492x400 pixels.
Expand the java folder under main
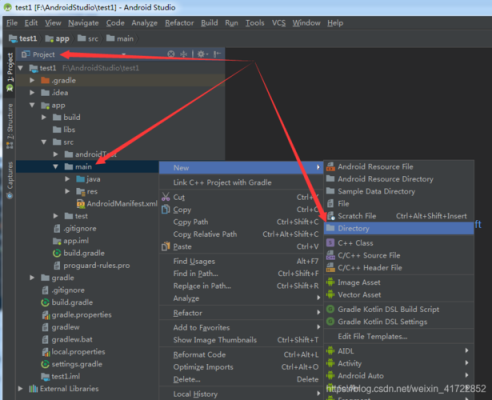pyautogui.click(x=67, y=179)
